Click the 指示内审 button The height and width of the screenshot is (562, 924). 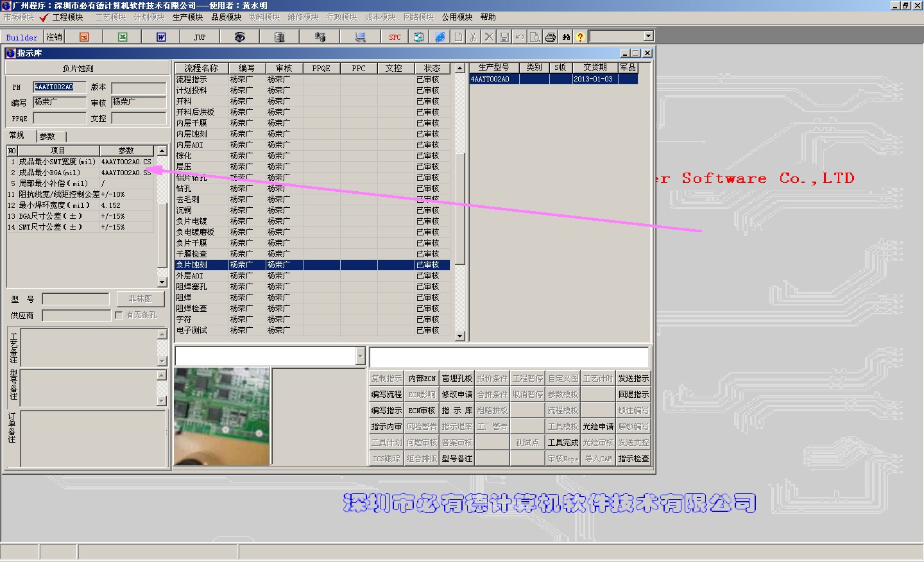point(386,427)
